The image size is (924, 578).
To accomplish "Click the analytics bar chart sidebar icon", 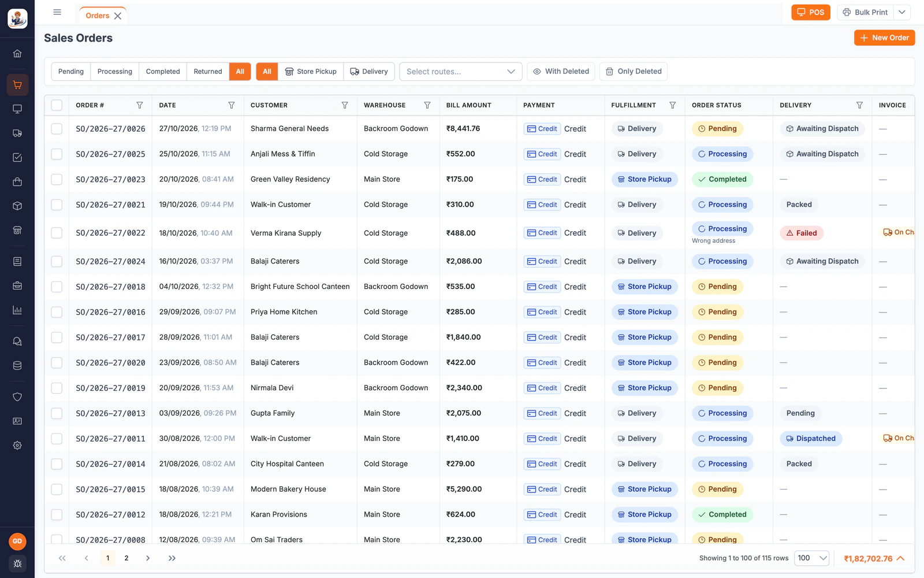I will pyautogui.click(x=17, y=310).
